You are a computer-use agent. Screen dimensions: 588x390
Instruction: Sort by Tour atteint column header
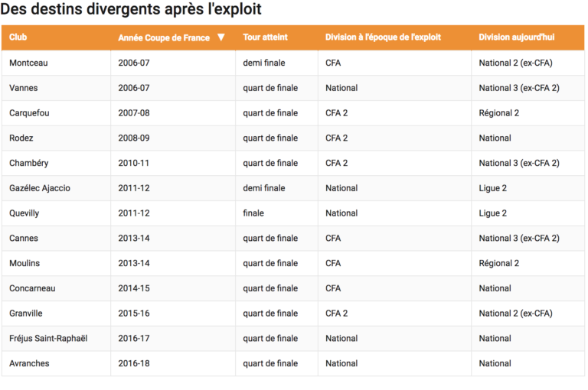coord(265,37)
